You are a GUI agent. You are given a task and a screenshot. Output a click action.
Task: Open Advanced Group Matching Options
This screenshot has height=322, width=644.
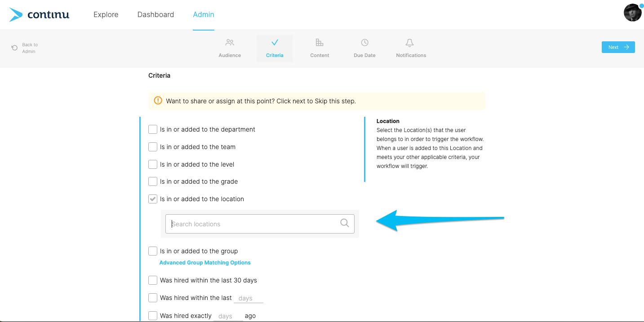(x=205, y=263)
